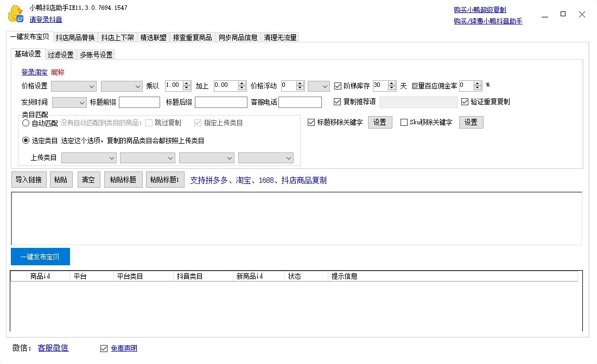Click the 导入链接 button

29,180
